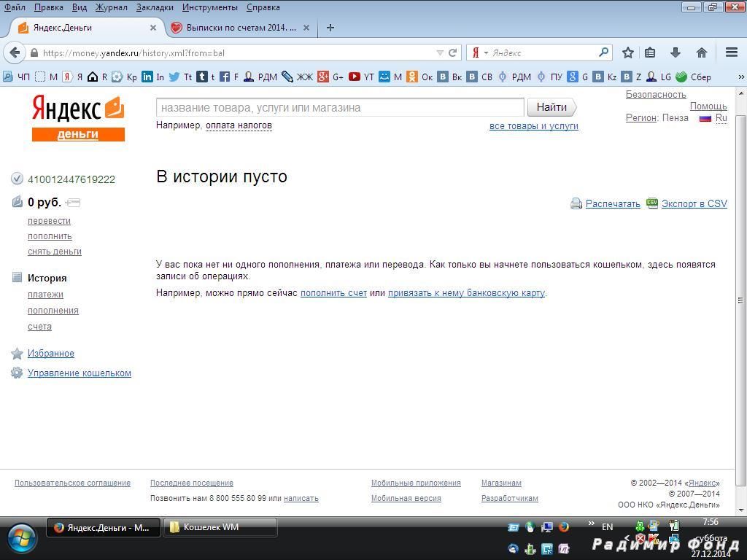Open the Google+ 'G+' bookmark
Screen dimensions: 747x560
tap(330, 77)
